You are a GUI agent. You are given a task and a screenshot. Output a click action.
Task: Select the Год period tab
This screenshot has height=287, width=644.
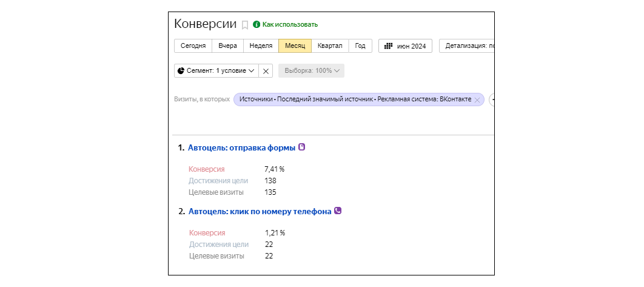pos(360,46)
